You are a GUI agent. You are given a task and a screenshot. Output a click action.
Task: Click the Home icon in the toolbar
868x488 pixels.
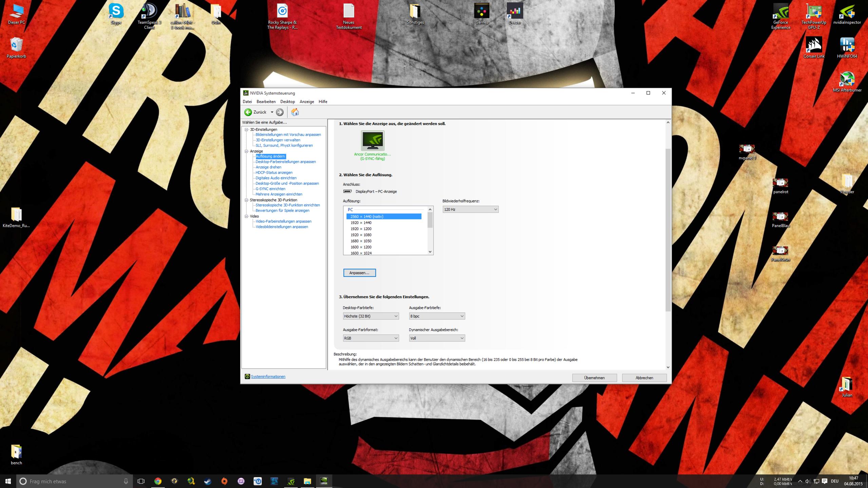point(295,112)
